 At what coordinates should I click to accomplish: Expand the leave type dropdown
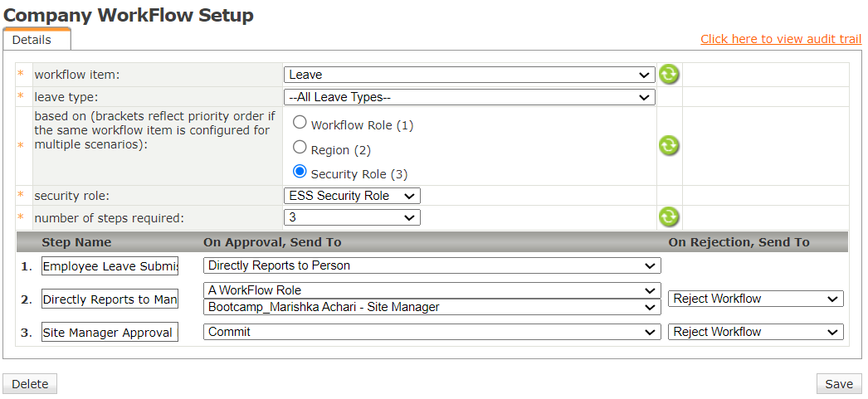469,97
